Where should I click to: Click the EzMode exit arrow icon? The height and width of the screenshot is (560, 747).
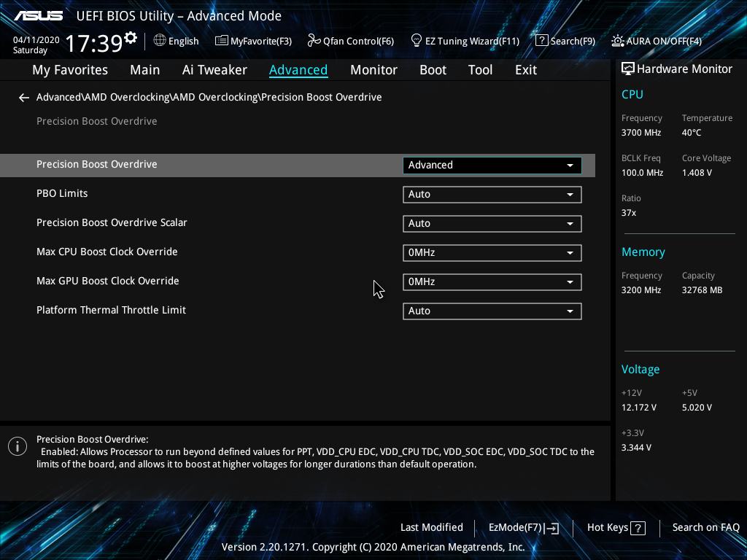551,528
